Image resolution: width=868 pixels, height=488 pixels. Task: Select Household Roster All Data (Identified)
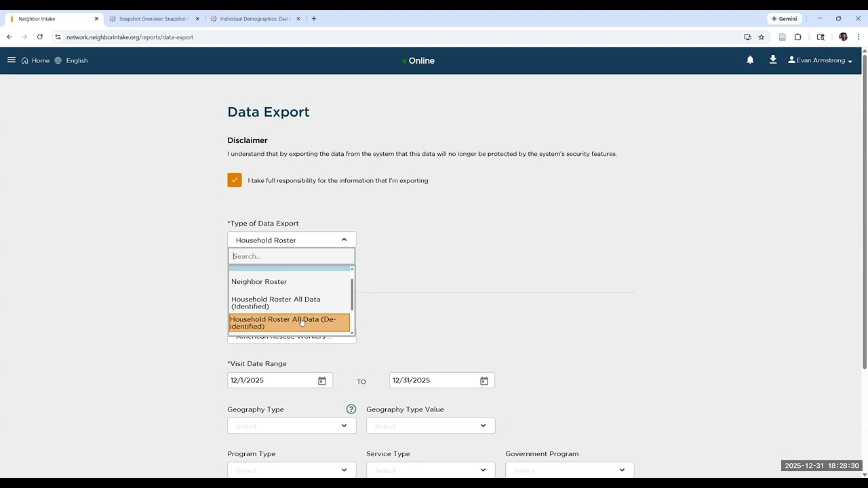click(290, 303)
